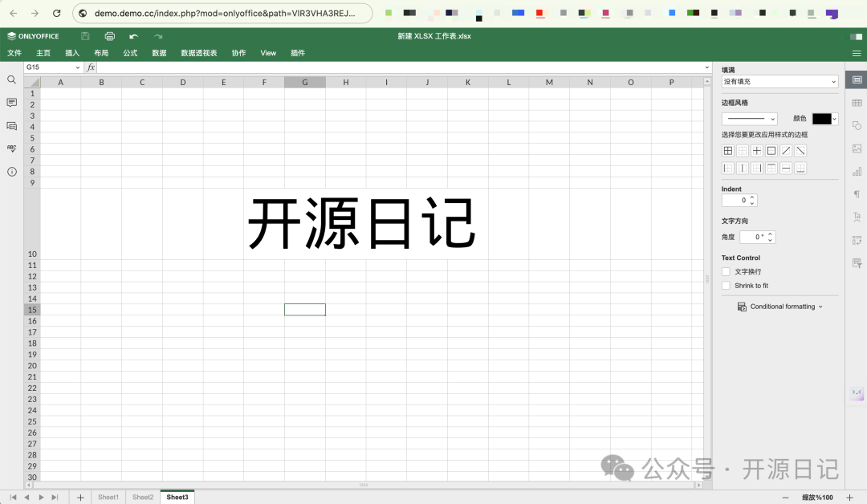The image size is (867, 504).
Task: Open the 插入 menu tab
Action: (x=72, y=53)
